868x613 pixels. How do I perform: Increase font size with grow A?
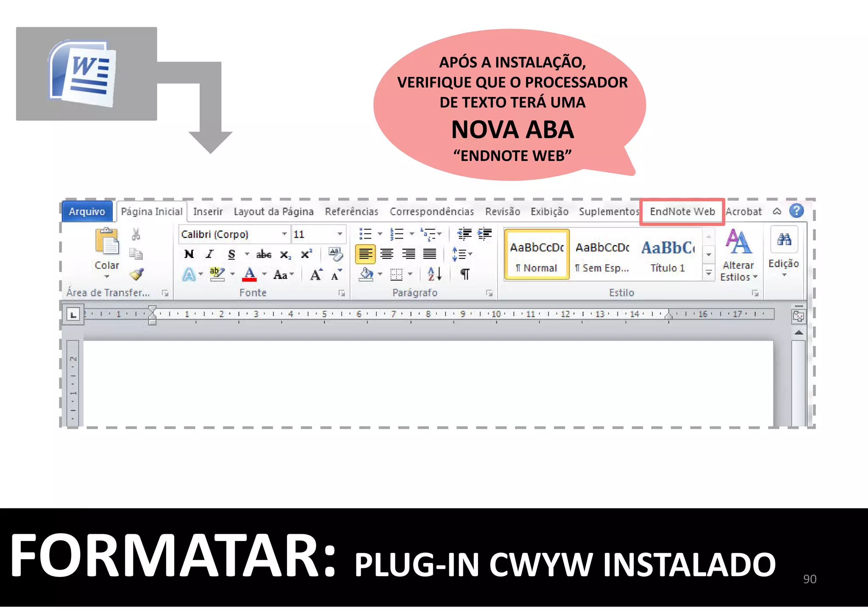click(x=316, y=275)
